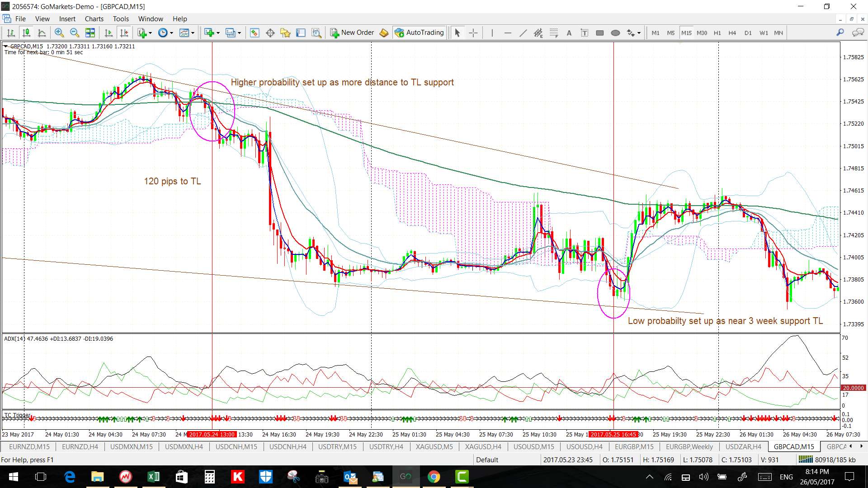Change chart period to D1

click(748, 33)
